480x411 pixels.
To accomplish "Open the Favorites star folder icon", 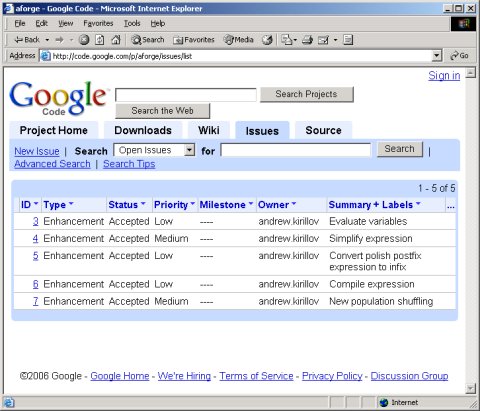I will [178, 40].
